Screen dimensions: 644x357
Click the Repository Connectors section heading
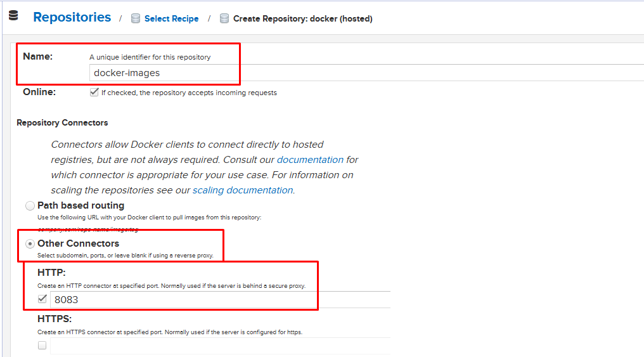coord(62,123)
